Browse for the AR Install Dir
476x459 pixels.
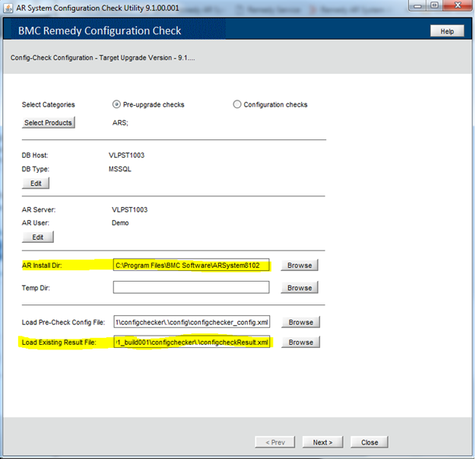tap(300, 266)
